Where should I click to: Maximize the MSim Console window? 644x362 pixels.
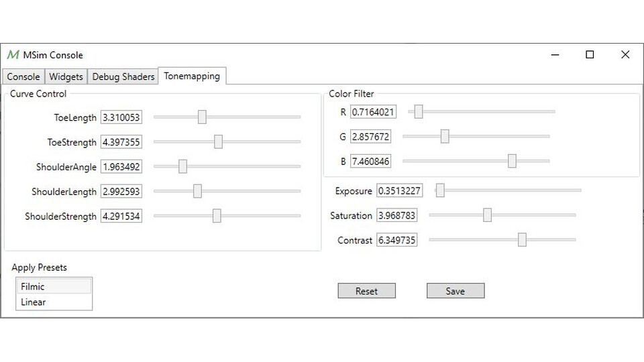tap(590, 54)
